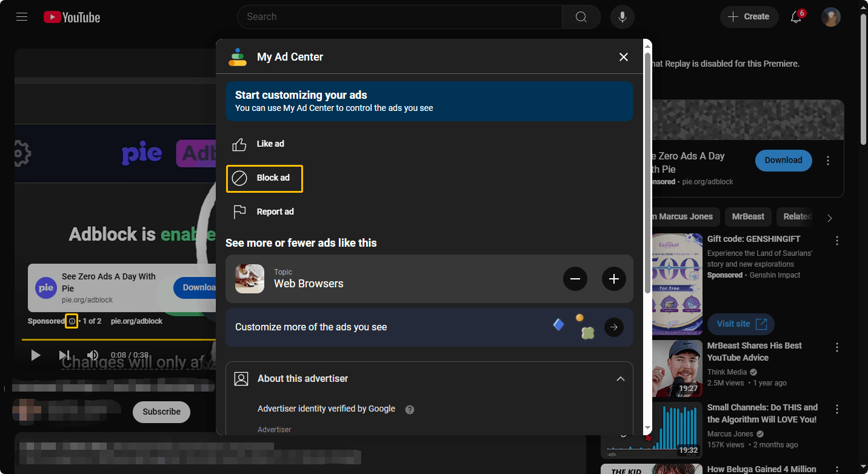Open options for the Small Channels video

click(x=837, y=409)
